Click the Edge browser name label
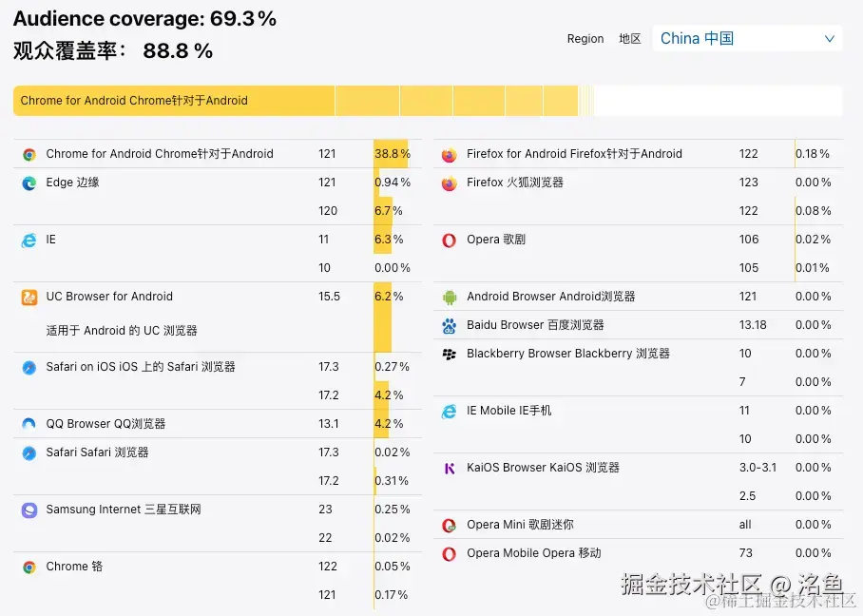The width and height of the screenshot is (863, 616). (x=72, y=183)
